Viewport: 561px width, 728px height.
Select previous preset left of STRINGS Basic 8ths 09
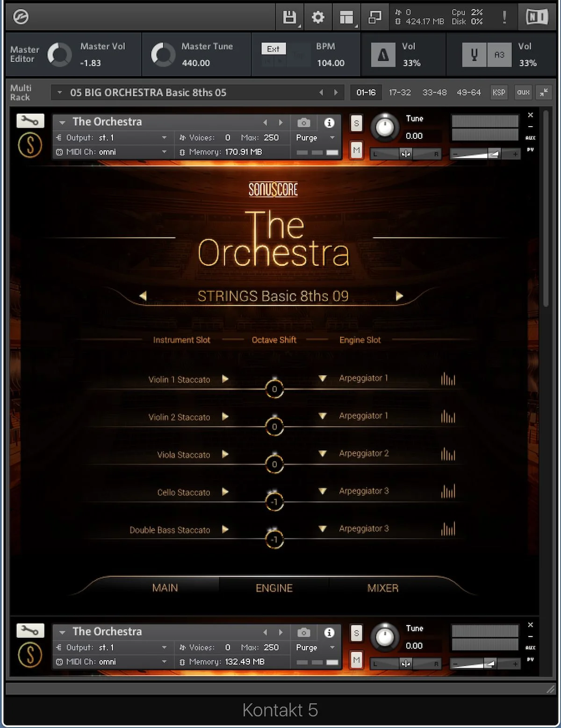pos(143,296)
